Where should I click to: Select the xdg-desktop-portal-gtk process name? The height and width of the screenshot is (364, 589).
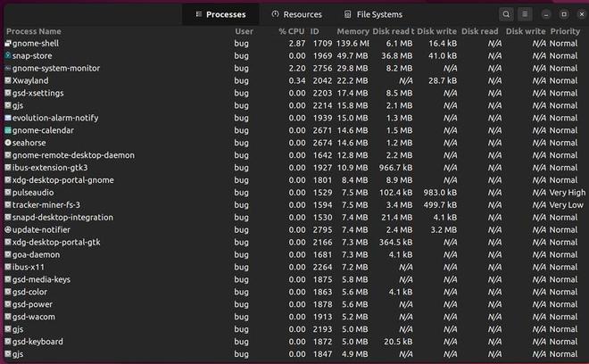click(x=56, y=242)
